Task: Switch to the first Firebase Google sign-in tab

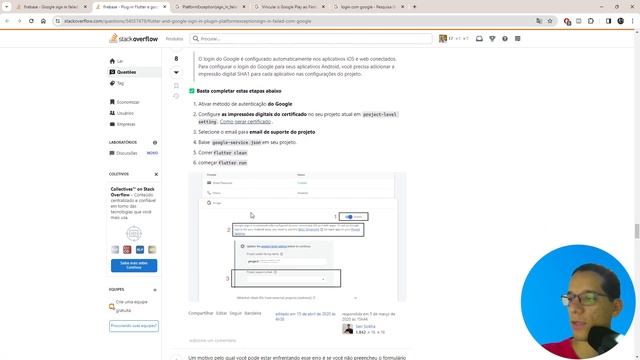Action: pos(51,7)
